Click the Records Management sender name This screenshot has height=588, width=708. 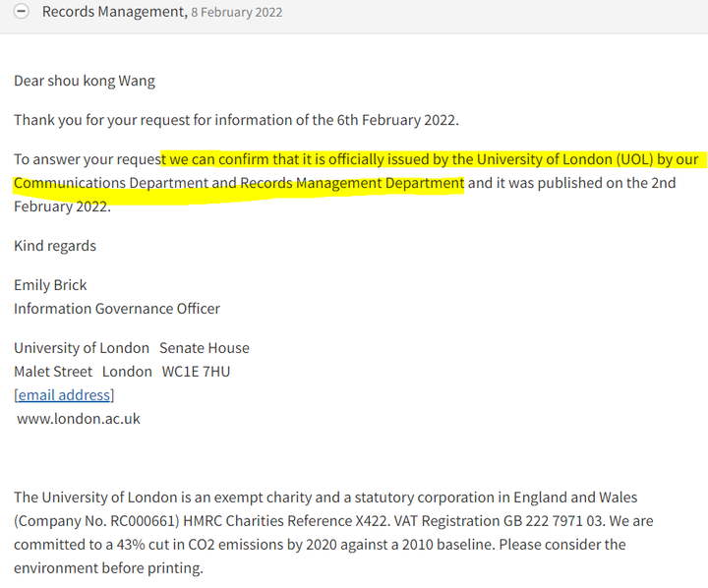click(115, 12)
